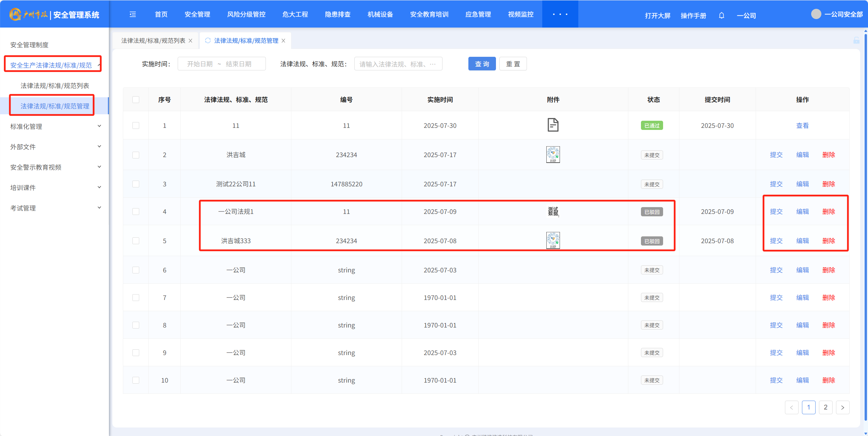Click the user avatar icon
The height and width of the screenshot is (436, 868).
[x=816, y=14]
